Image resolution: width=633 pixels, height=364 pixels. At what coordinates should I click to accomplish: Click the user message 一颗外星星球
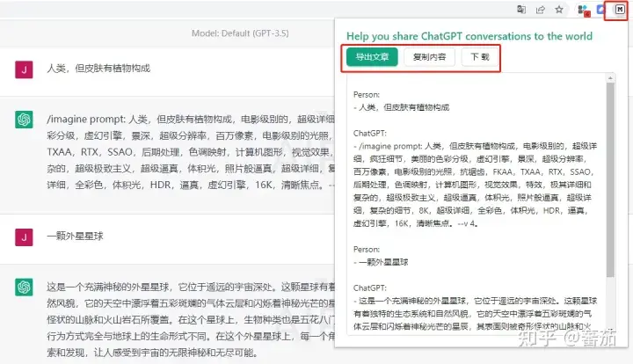[x=74, y=237]
